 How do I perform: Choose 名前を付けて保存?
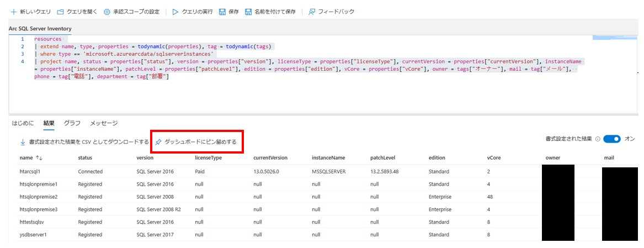tap(270, 12)
